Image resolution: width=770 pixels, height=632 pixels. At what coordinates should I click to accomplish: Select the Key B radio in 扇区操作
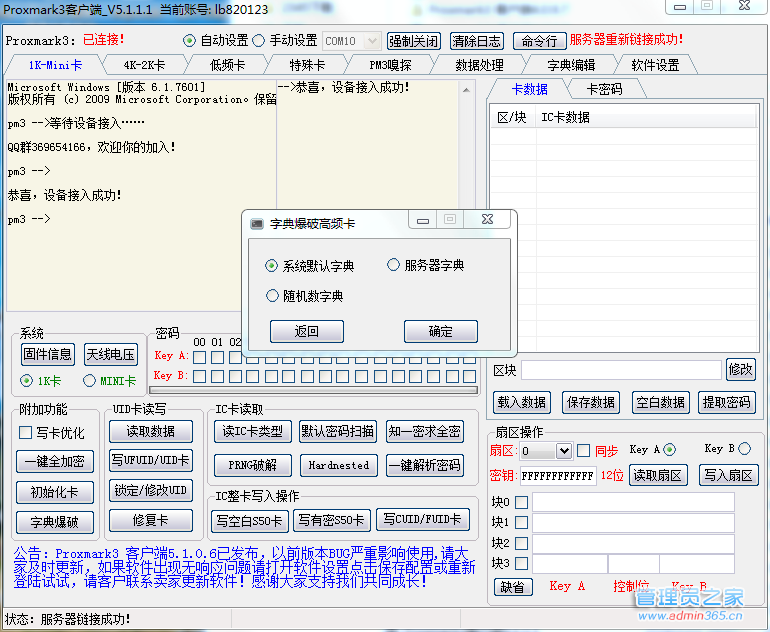(744, 448)
